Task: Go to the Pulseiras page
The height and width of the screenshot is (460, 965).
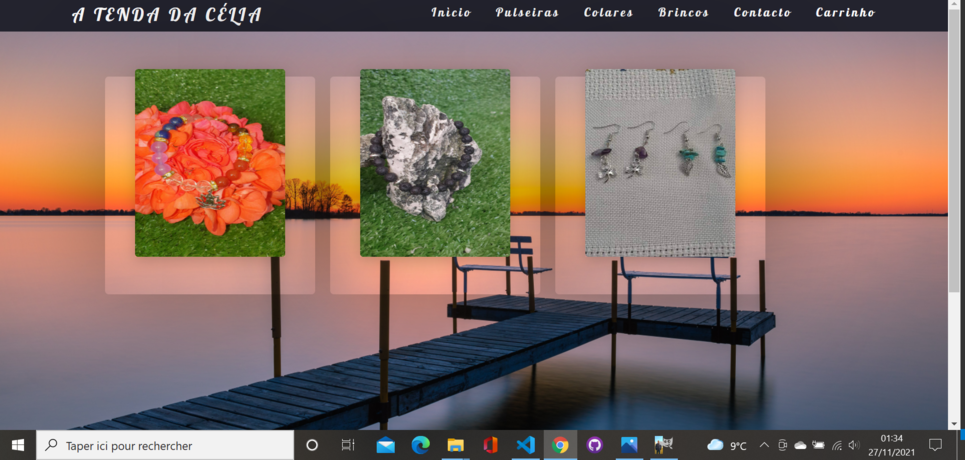Action: (x=527, y=12)
